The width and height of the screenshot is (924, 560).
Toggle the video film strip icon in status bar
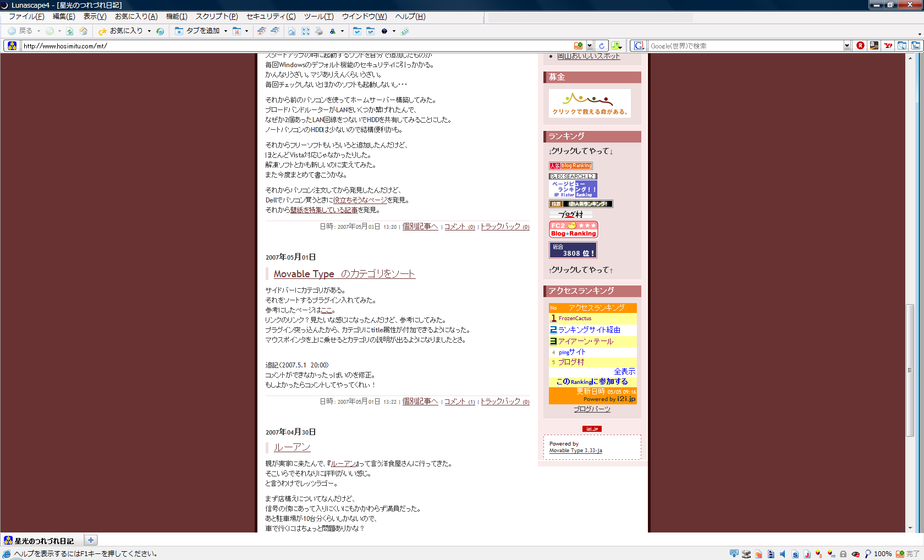pyautogui.click(x=771, y=554)
